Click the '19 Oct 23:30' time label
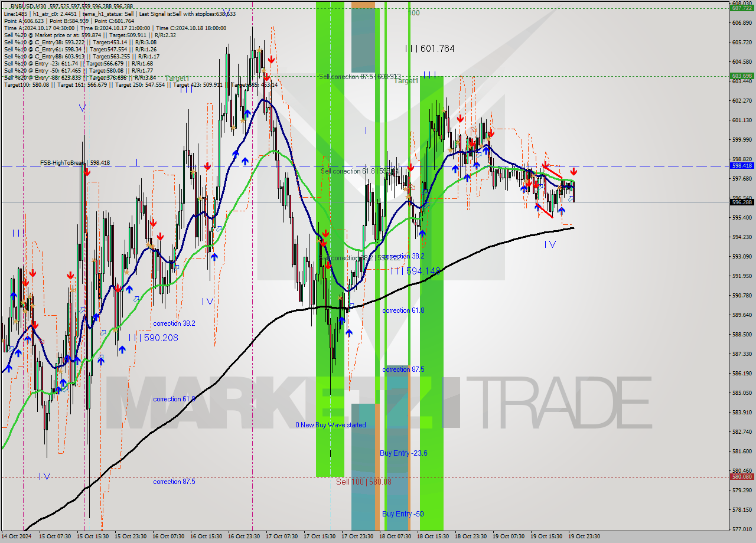The width and height of the screenshot is (756, 543). 584,537
